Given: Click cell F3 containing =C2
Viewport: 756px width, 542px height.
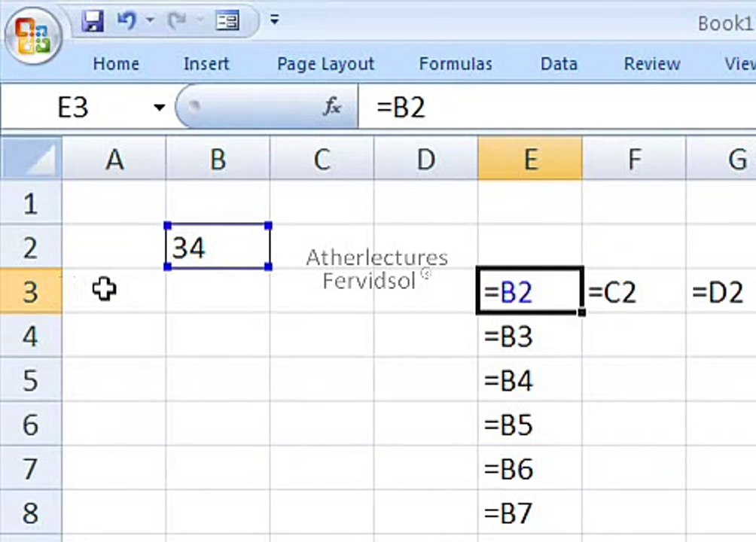Looking at the screenshot, I should coord(635,291).
